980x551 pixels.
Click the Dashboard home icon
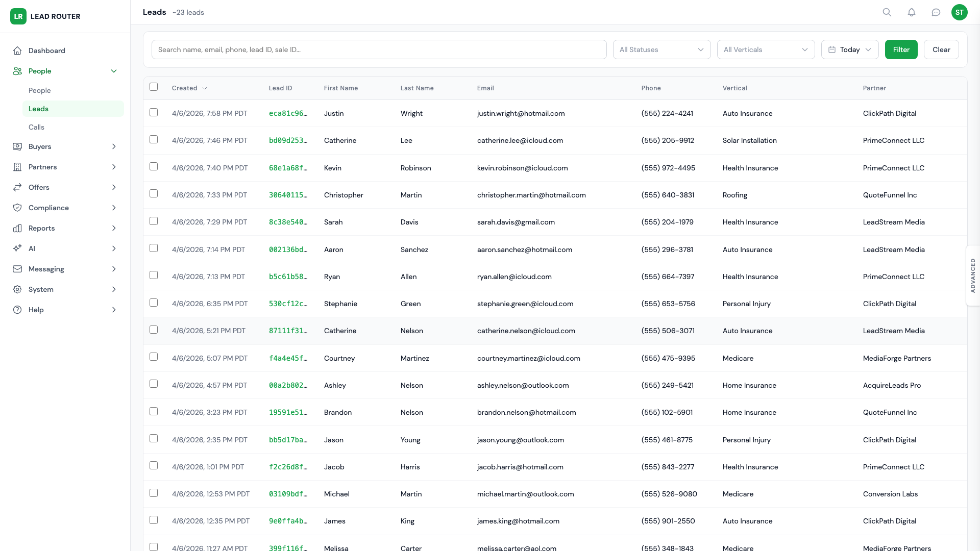(x=17, y=51)
